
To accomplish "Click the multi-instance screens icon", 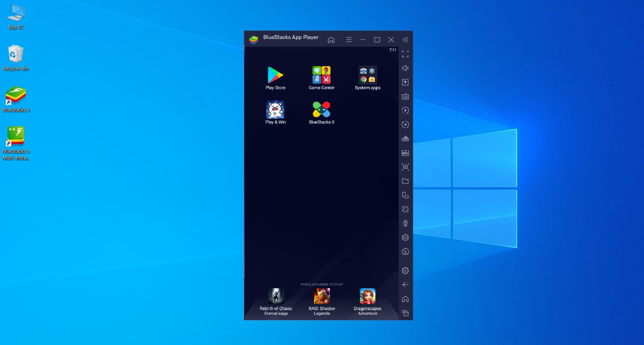I will pyautogui.click(x=405, y=195).
